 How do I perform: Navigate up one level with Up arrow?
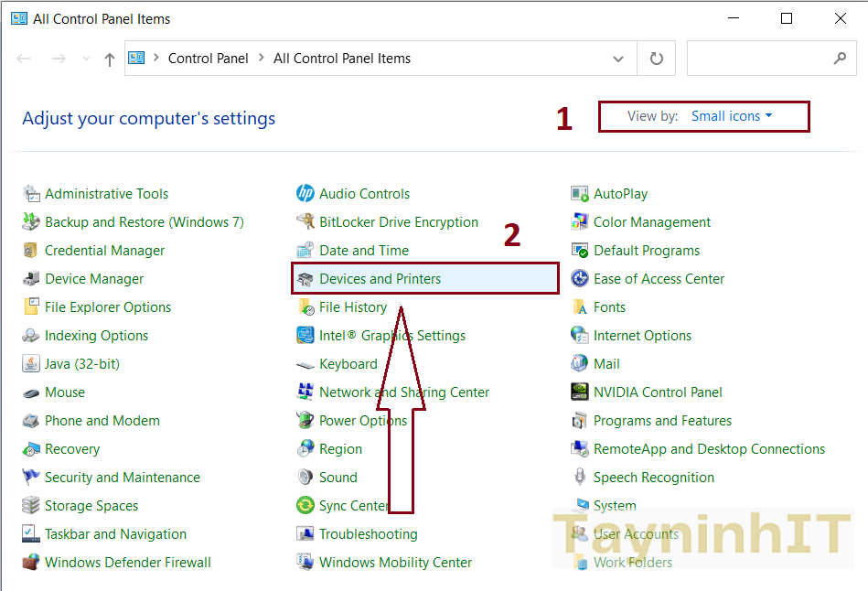pos(110,59)
